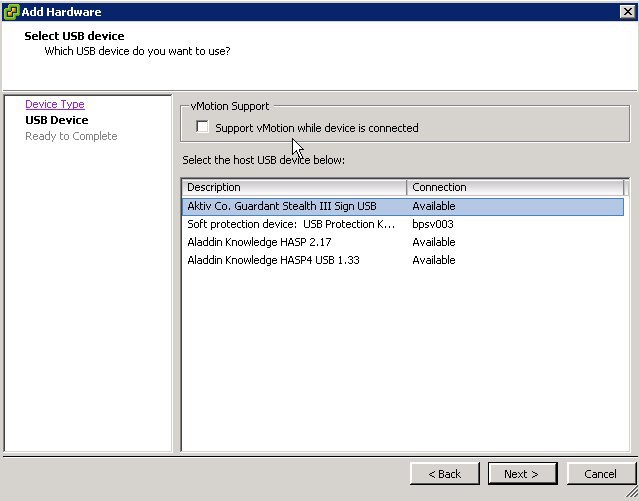Select the Aladdin Knowledge HASP4 USB 1.33 device
639x501 pixels.
(403, 260)
